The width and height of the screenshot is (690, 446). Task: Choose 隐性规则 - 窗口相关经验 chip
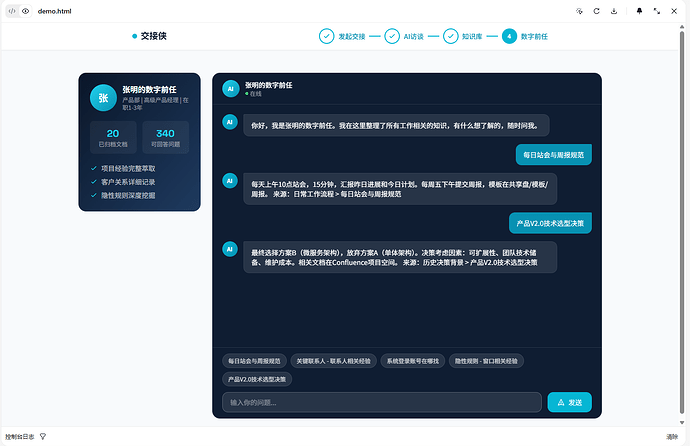pyautogui.click(x=486, y=361)
